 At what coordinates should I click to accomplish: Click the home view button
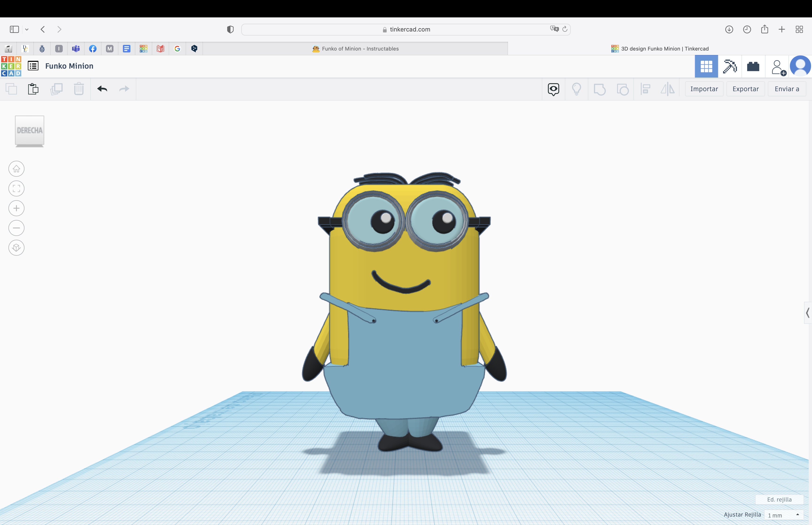[x=16, y=169]
